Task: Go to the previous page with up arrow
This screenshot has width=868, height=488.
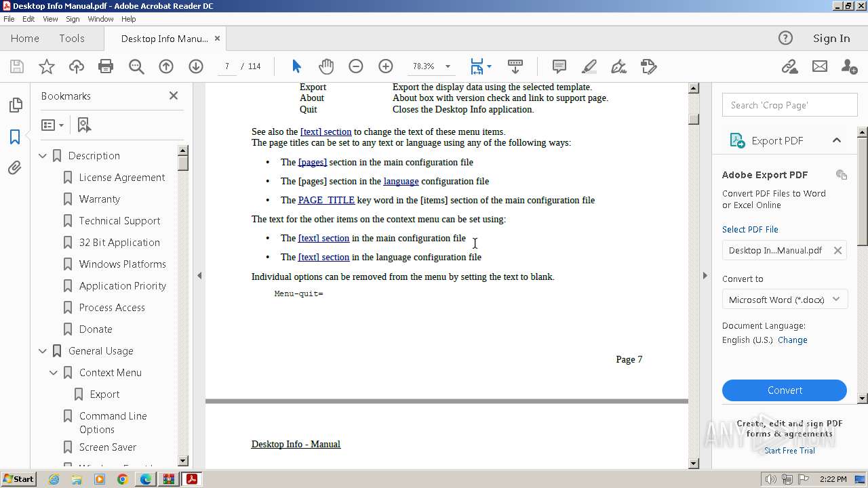Action: (166, 66)
